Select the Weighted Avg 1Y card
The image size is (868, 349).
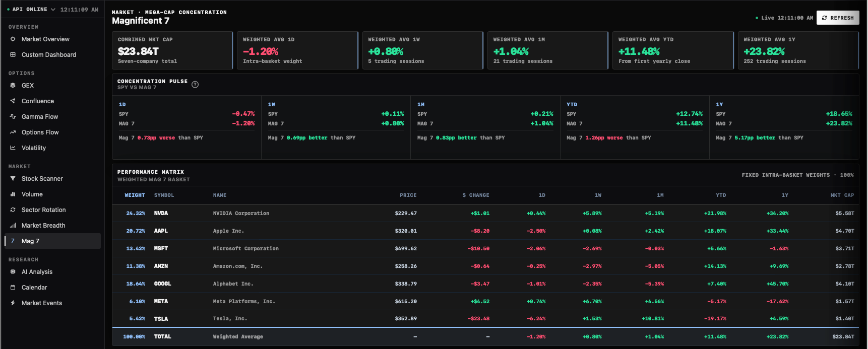point(798,50)
